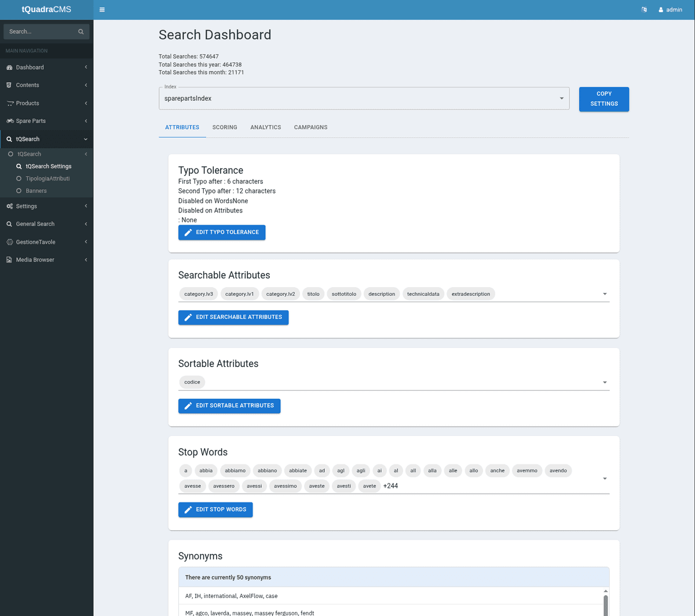Click the GestioneTavole sidebar icon

point(9,241)
